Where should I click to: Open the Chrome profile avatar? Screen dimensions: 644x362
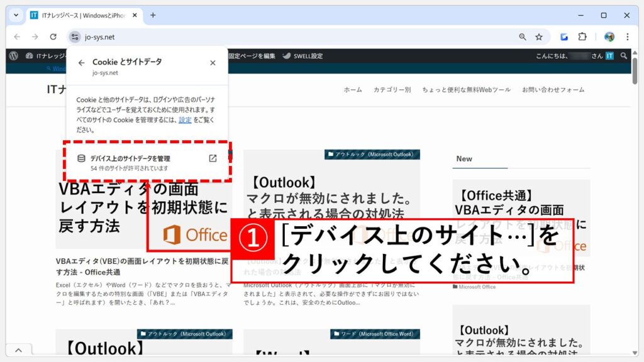coord(609,37)
